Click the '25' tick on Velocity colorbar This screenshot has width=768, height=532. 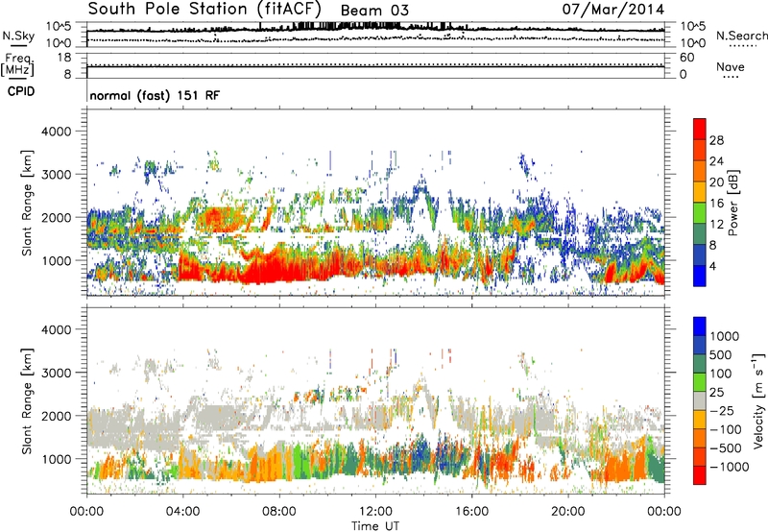pyautogui.click(x=716, y=392)
